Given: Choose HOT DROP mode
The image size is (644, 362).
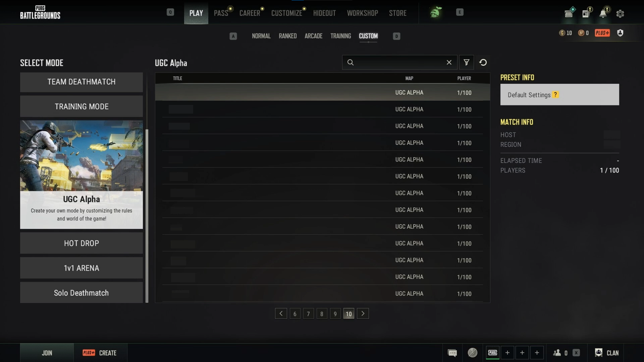Looking at the screenshot, I should pos(81,243).
